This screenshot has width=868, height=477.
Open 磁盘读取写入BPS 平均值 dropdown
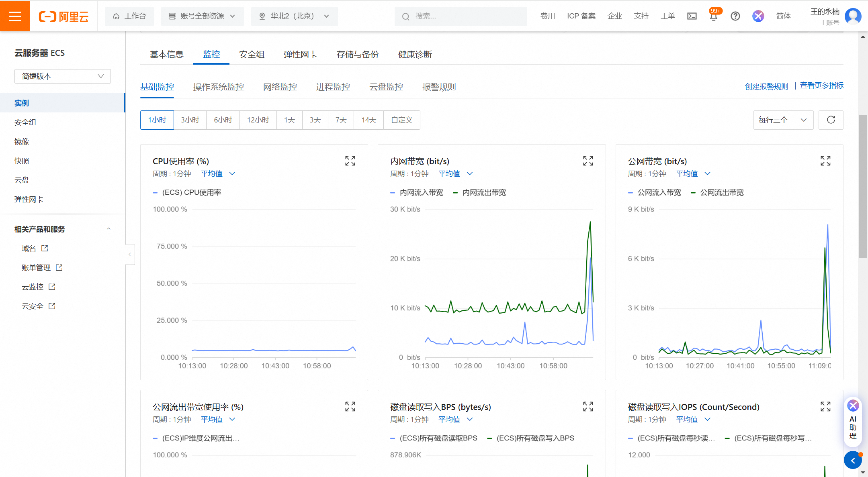pyautogui.click(x=456, y=419)
